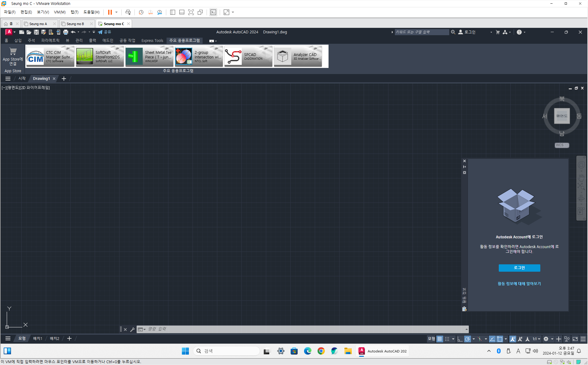Switch to the Express Tools ribbon tab
Viewport: 588px width, 365px height.
152,40
